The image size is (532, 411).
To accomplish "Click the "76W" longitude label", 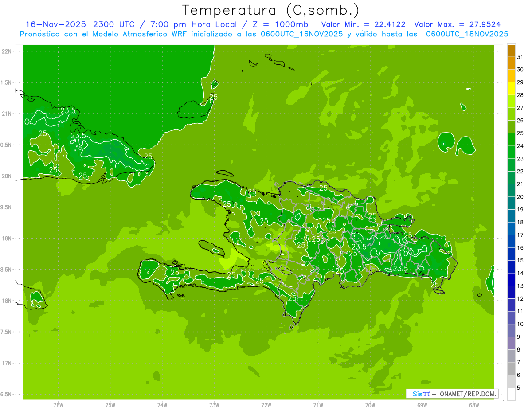I will [58, 405].
